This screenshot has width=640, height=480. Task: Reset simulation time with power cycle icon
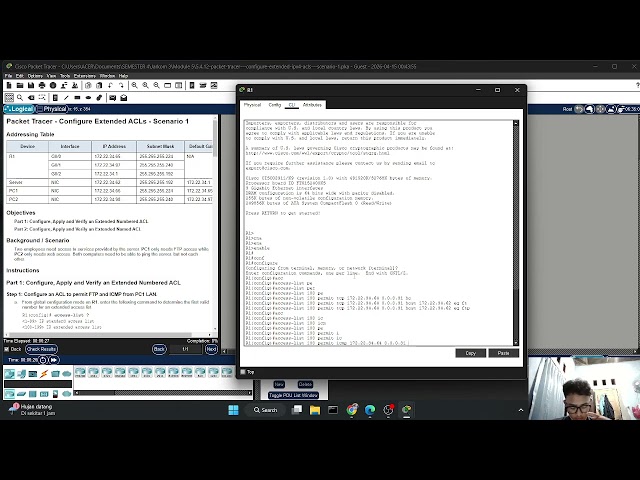[x=43, y=360]
